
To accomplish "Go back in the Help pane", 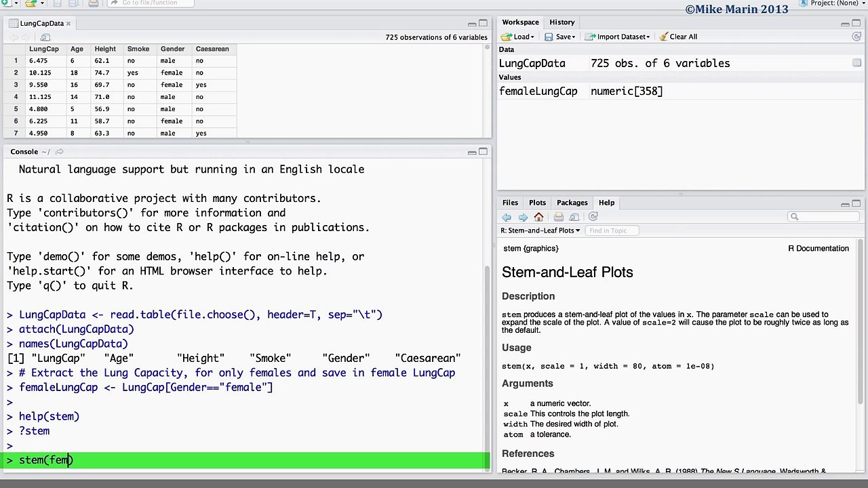I will point(507,217).
